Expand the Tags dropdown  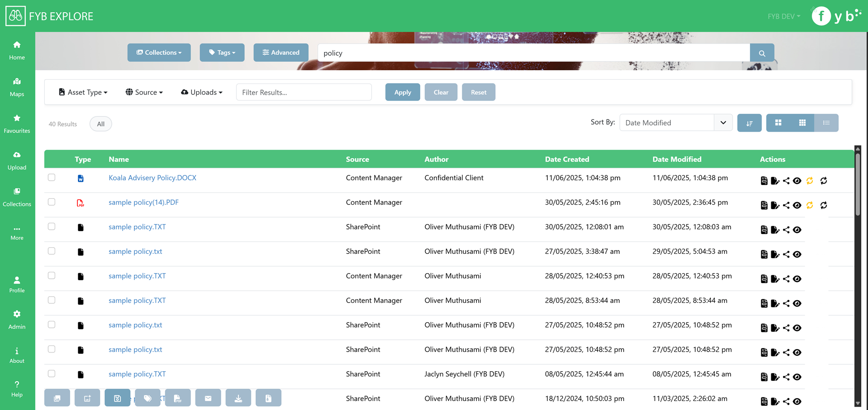point(222,52)
